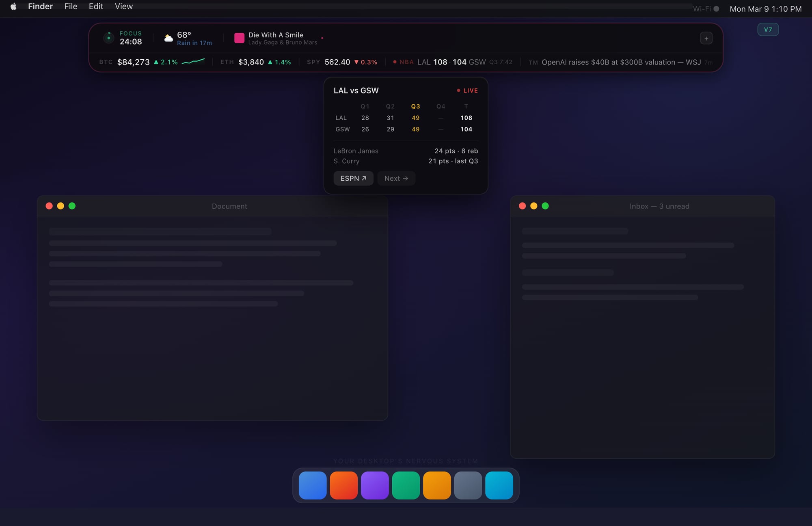Image resolution: width=812 pixels, height=526 pixels.
Task: Launch the green dock app
Action: [406, 485]
